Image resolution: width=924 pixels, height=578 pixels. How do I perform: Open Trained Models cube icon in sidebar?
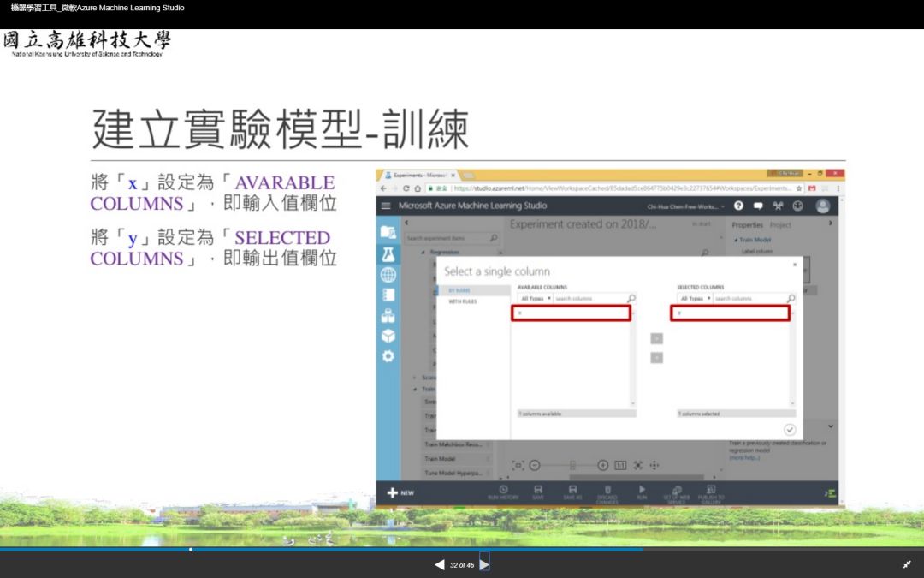click(388, 336)
